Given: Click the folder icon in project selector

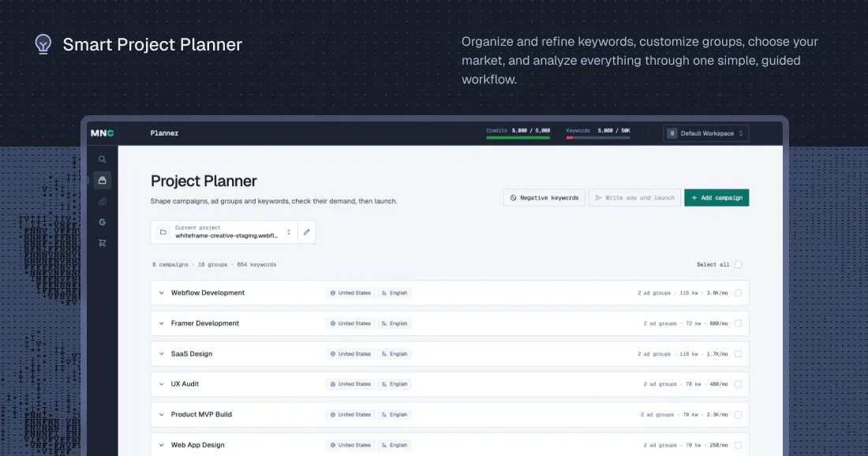Looking at the screenshot, I should 163,233.
